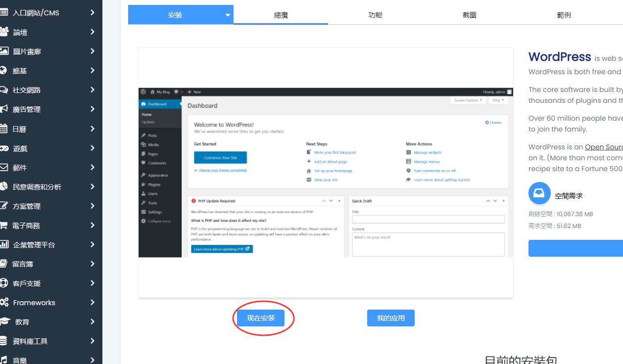
Task: Click the 我的应用 button
Action: [x=391, y=318]
